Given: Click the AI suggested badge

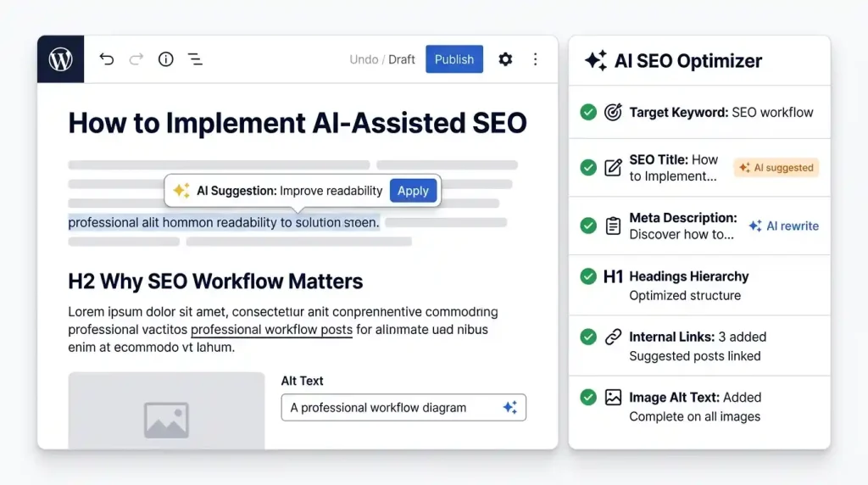Looking at the screenshot, I should (776, 168).
